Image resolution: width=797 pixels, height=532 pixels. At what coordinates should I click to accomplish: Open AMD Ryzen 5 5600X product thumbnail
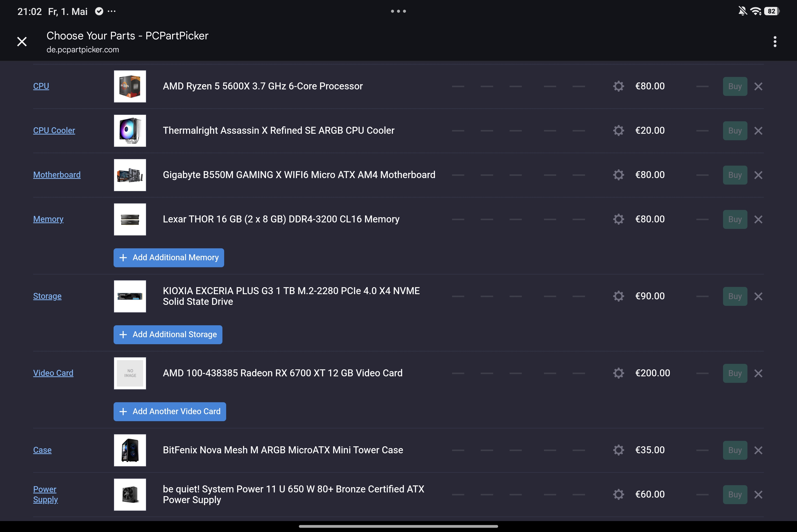pyautogui.click(x=130, y=86)
